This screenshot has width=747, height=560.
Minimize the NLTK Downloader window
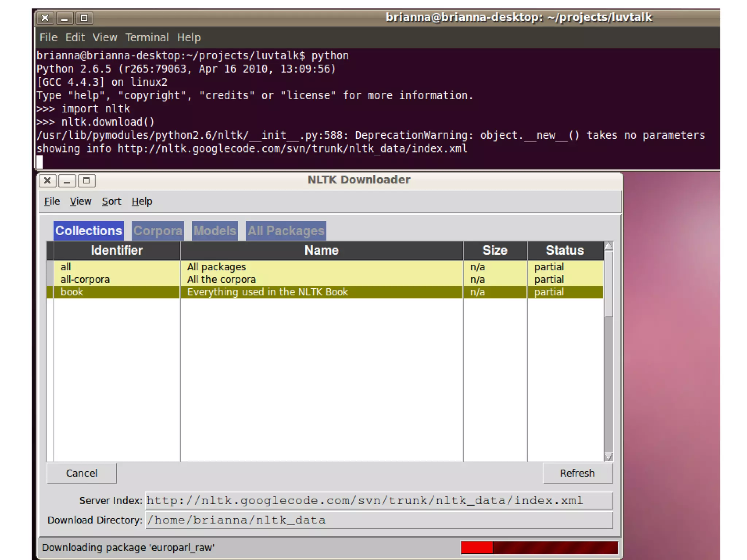(x=67, y=181)
